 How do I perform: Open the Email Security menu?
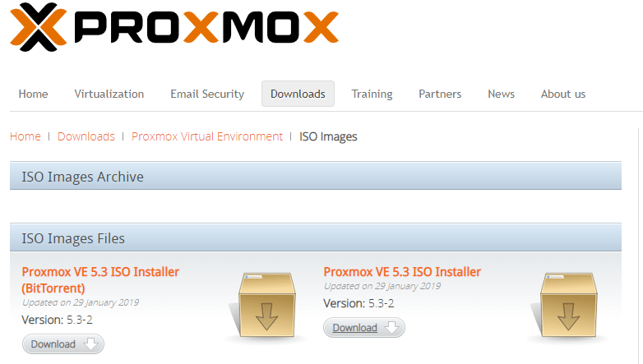tap(207, 94)
